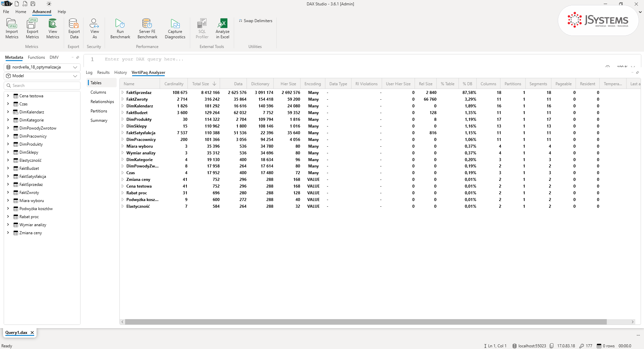Open the Help ribbon tab
Screen dimensions: 644x349
62,12
